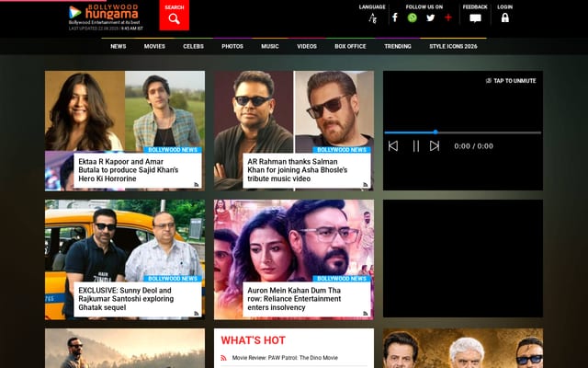Open the red Search button
This screenshot has width=588, height=368.
pyautogui.click(x=174, y=15)
